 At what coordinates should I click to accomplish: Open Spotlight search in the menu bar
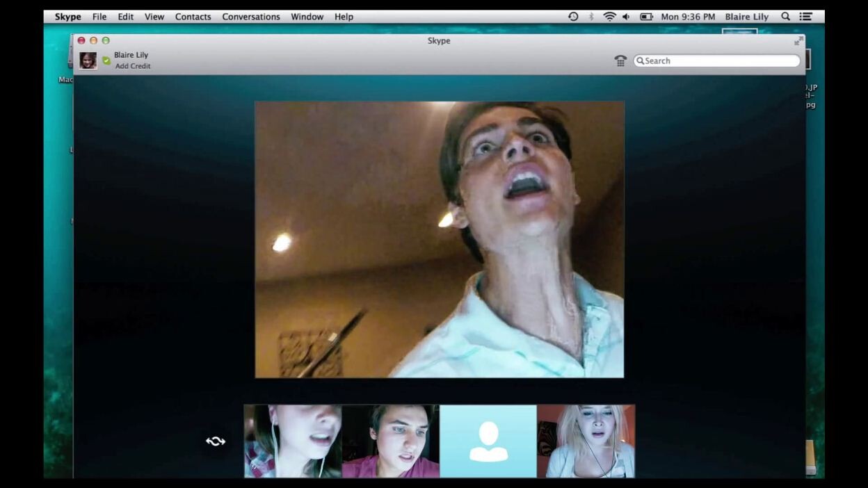pos(785,17)
